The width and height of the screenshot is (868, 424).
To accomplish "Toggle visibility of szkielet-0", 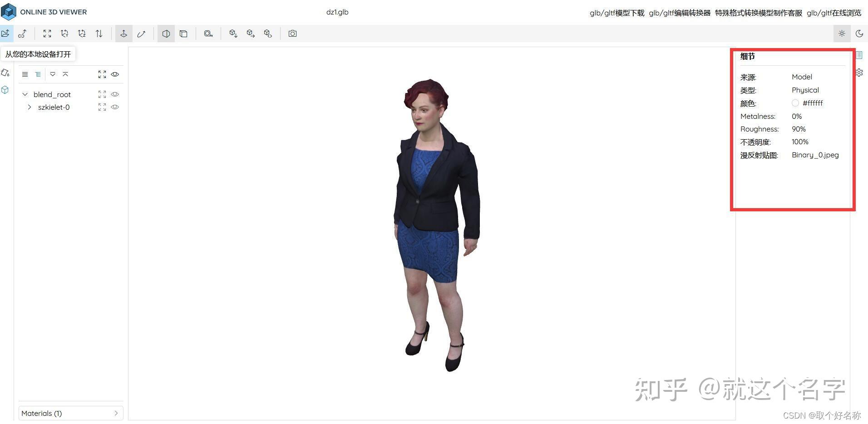I will click(115, 107).
